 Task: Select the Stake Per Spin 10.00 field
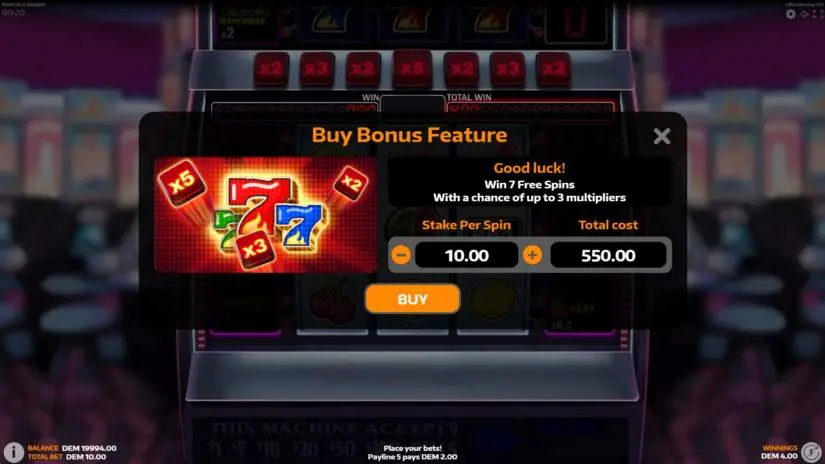click(x=467, y=255)
